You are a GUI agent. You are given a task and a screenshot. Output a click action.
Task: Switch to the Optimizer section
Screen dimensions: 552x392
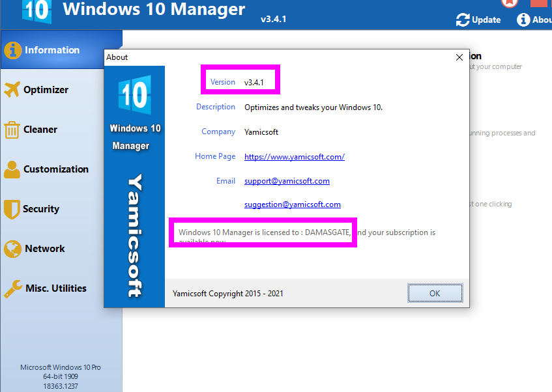pos(46,90)
